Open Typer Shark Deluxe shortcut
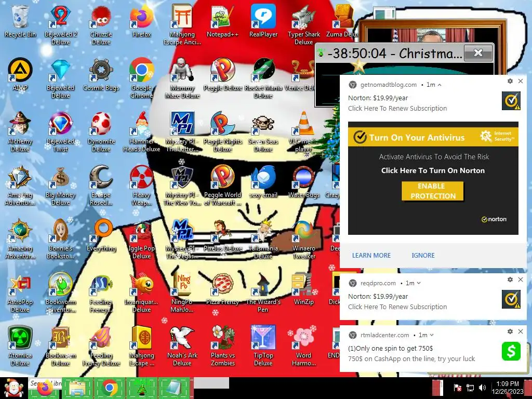 [303, 25]
